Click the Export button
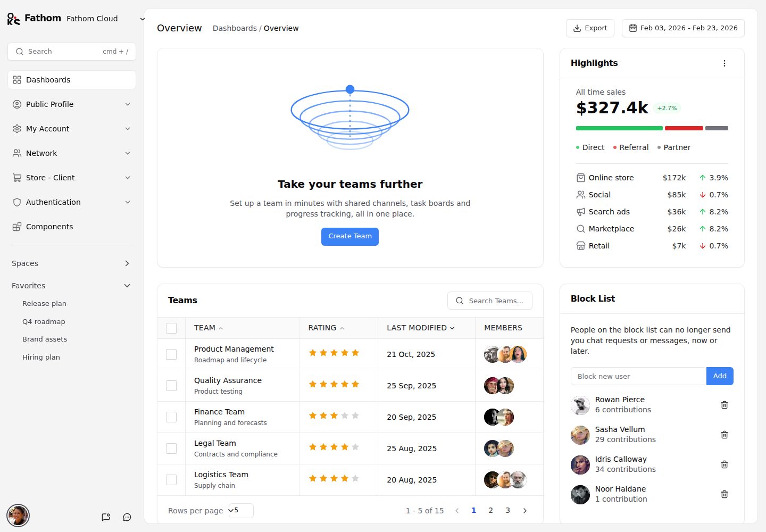The image size is (766, 532). coord(590,28)
